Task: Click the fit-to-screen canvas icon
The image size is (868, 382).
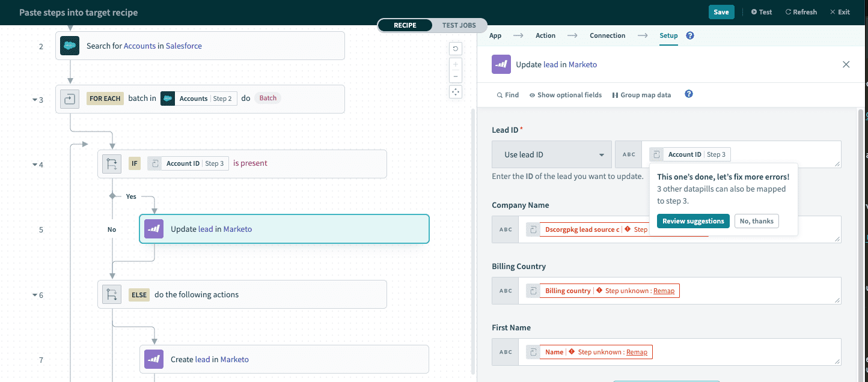Action: [x=456, y=92]
